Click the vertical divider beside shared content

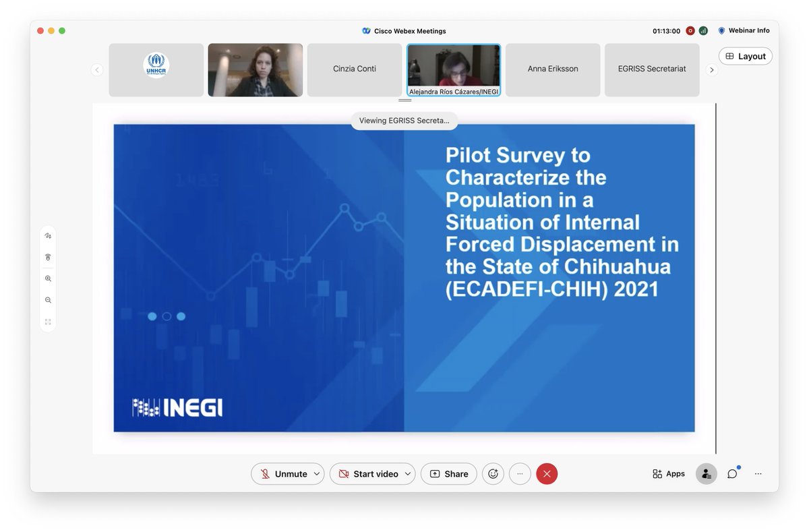click(x=715, y=278)
